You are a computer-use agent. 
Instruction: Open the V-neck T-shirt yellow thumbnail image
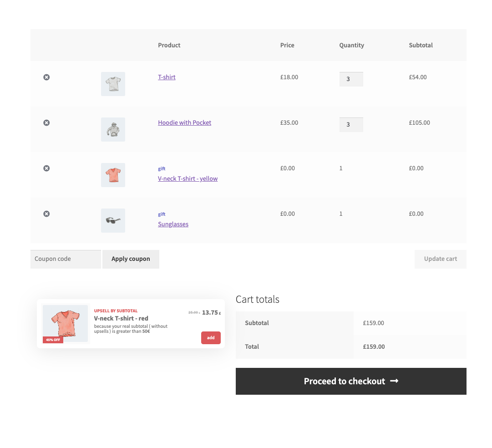[x=113, y=175]
